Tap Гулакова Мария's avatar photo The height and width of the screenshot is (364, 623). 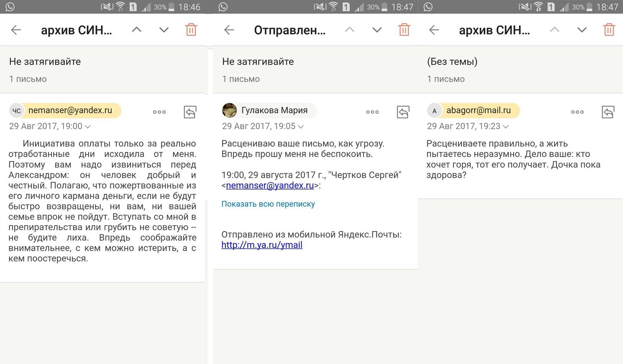click(230, 110)
